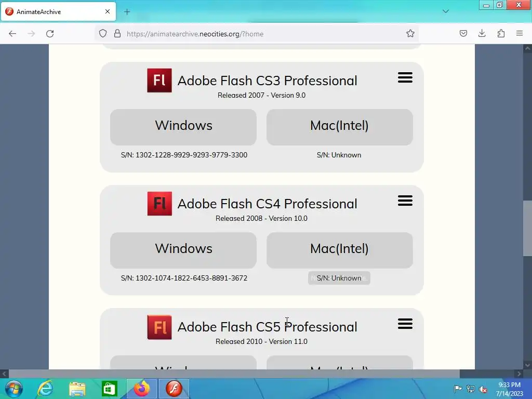Click Adobe Flash CS5 Professional heading
Screen dimensions: 532x399
[x=268, y=327]
